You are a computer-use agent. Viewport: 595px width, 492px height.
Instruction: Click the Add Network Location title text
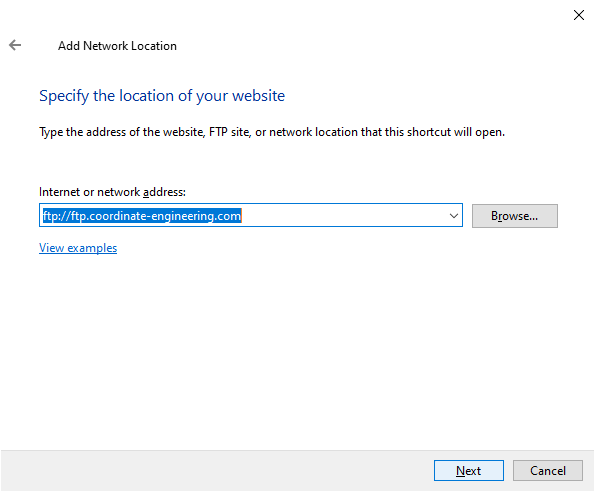click(117, 46)
